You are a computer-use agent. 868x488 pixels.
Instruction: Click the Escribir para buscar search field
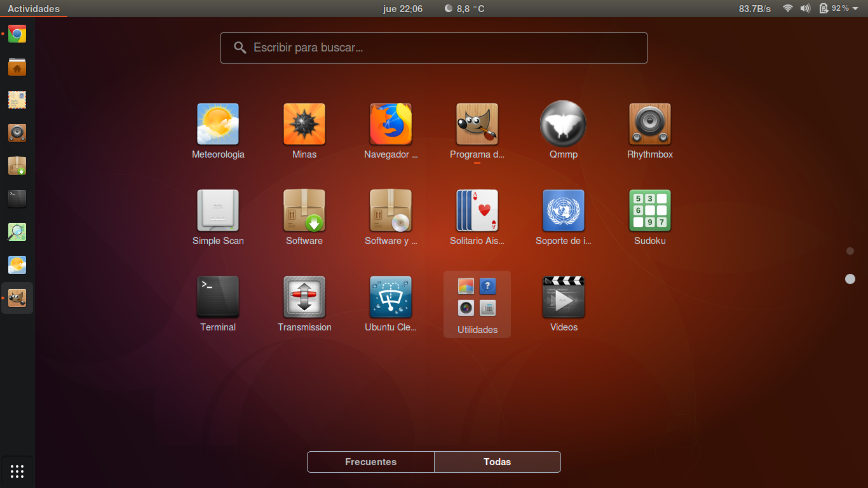tap(434, 48)
